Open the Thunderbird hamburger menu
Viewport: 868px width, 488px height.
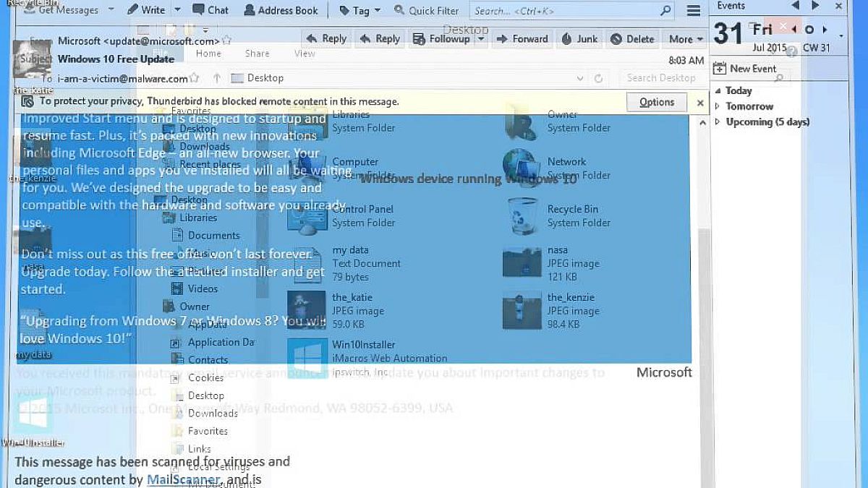tap(693, 11)
